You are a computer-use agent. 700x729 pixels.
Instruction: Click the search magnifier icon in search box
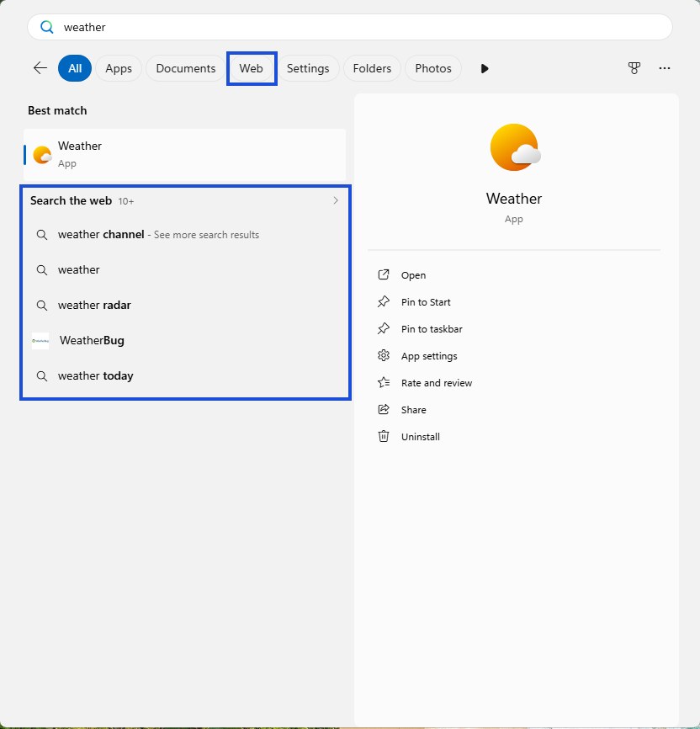pos(46,27)
